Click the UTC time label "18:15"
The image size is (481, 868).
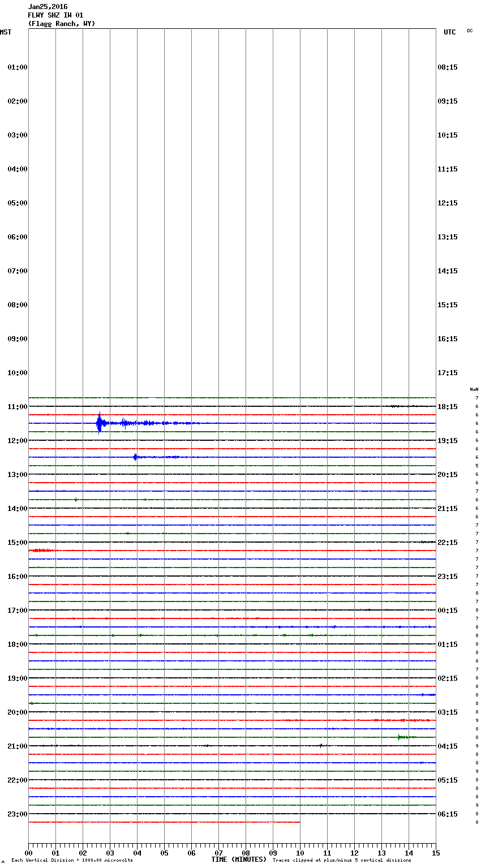[448, 407]
